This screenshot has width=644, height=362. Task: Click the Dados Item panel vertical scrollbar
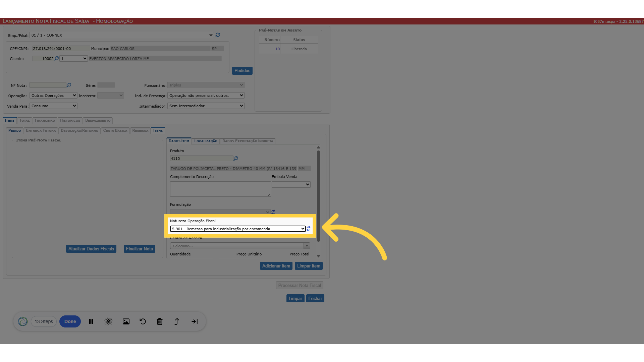click(318, 196)
